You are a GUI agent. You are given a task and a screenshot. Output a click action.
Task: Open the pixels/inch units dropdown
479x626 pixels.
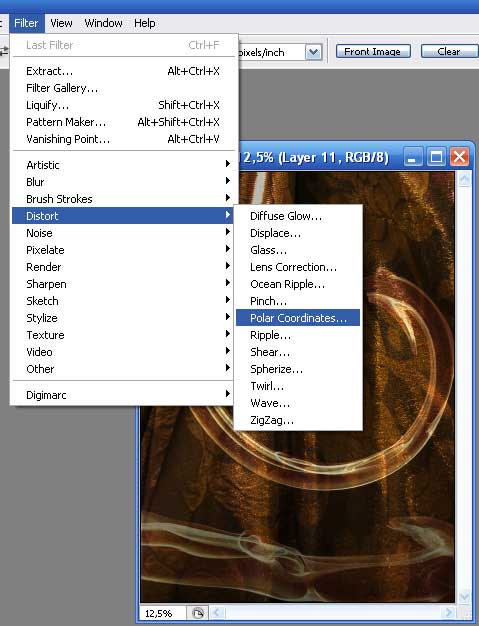point(314,52)
